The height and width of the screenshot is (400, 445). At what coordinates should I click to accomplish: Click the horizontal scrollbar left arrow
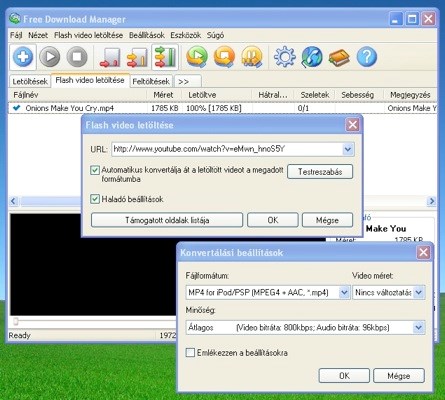tap(13, 201)
